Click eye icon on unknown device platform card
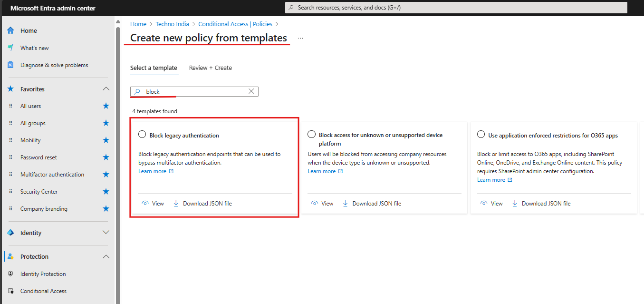 coord(314,203)
